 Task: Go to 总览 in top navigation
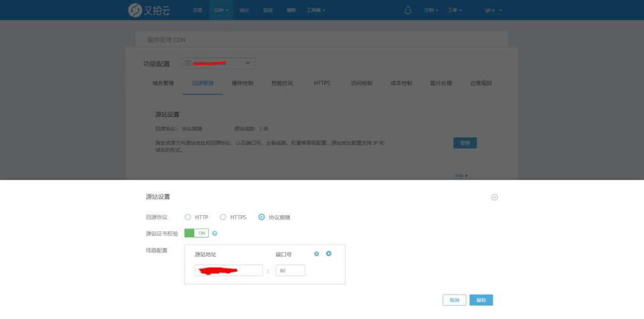pyautogui.click(x=197, y=10)
